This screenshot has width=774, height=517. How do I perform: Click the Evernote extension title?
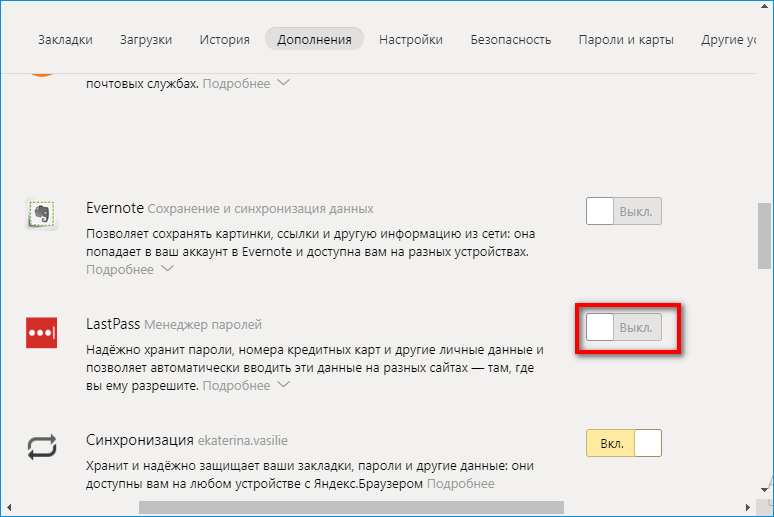click(115, 208)
